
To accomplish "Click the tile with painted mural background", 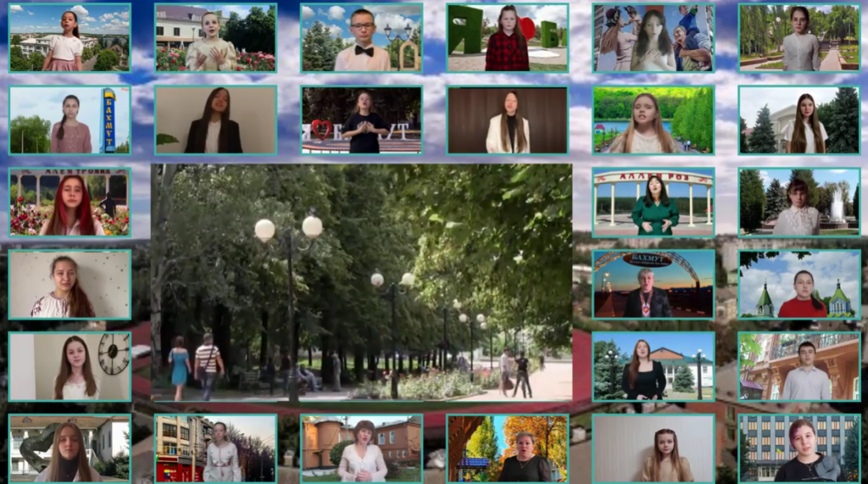I will click(x=653, y=38).
